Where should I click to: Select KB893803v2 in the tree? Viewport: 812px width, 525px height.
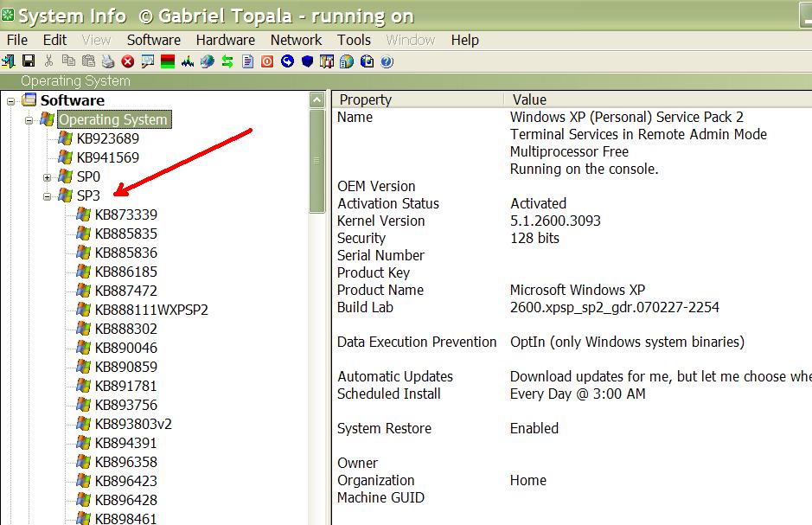[133, 424]
